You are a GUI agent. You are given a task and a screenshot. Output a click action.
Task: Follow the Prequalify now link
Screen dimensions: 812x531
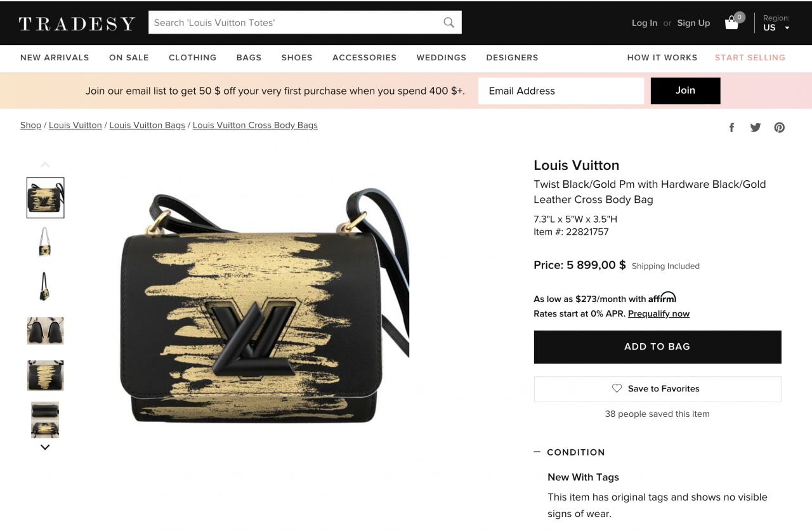[x=658, y=314]
